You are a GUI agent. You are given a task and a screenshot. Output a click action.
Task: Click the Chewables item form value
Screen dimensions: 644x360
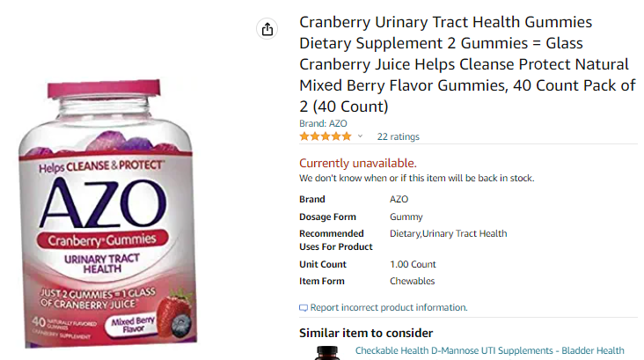[412, 281]
